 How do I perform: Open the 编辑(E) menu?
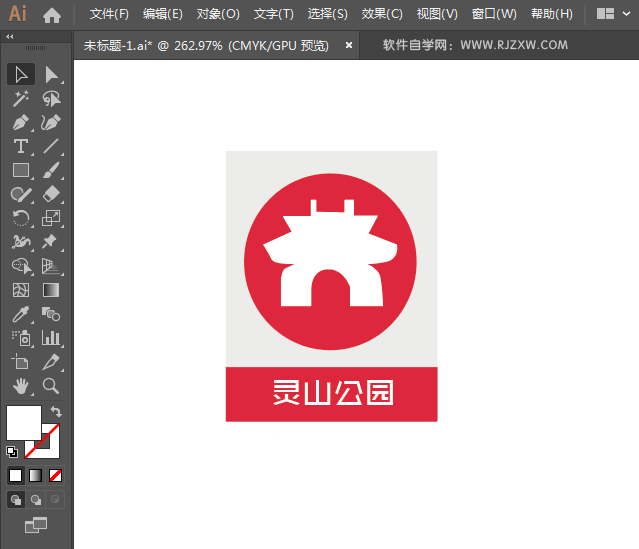point(163,14)
